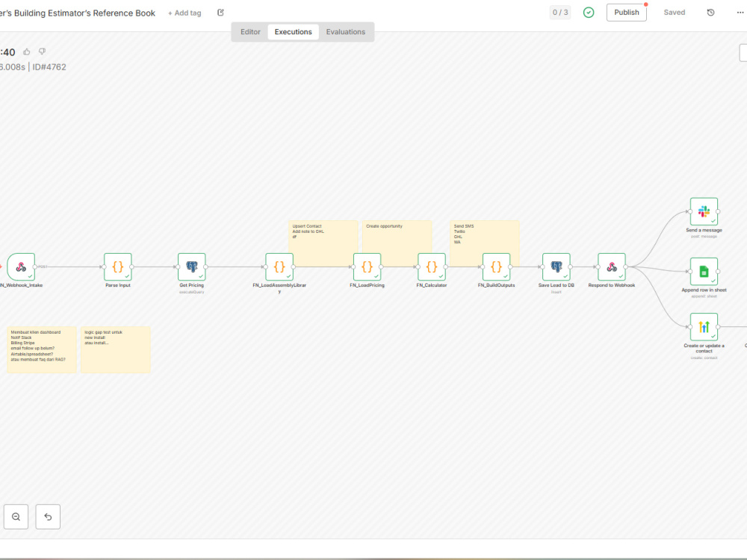Click the green execution success check icon
This screenshot has height=560, width=747.
(589, 13)
